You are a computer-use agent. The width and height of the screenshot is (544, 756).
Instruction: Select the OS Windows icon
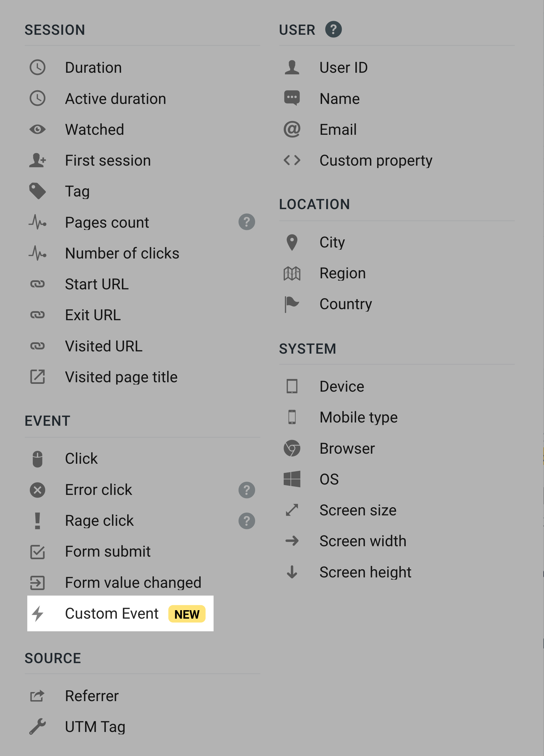(x=292, y=479)
